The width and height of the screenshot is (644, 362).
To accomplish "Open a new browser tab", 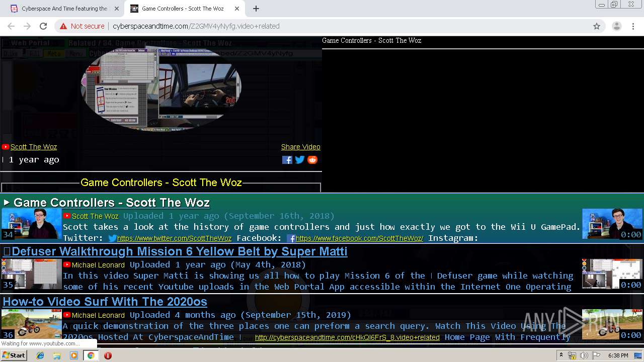I will pos(256,9).
